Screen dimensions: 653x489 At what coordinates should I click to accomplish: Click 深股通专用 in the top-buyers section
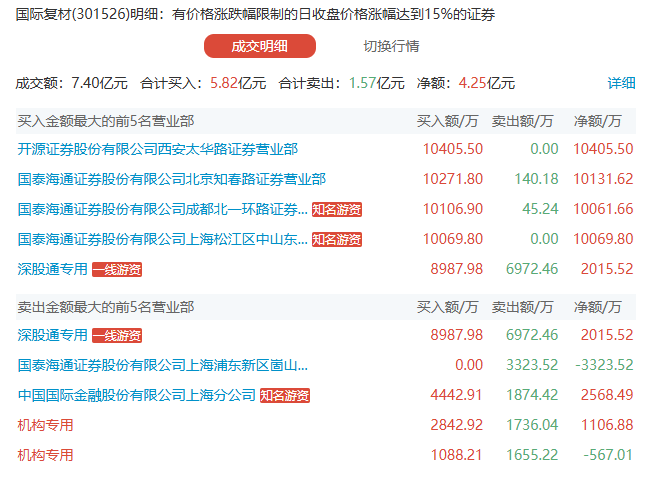tap(52, 269)
